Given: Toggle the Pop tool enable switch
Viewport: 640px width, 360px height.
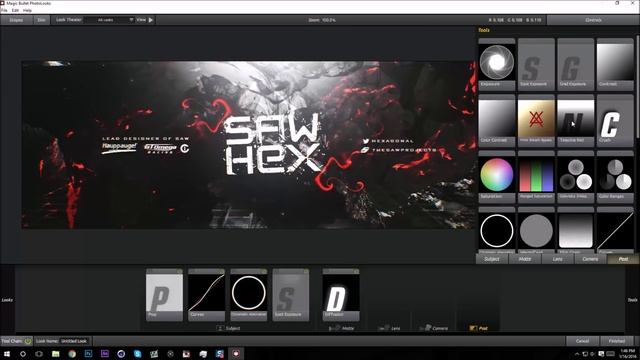Looking at the screenshot, I should (x=179, y=271).
